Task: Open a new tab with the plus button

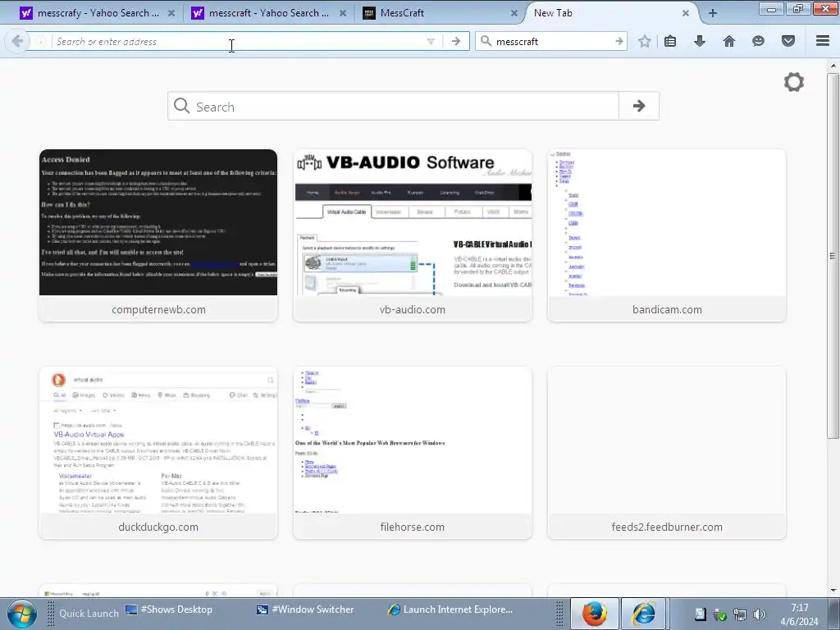Action: [713, 13]
